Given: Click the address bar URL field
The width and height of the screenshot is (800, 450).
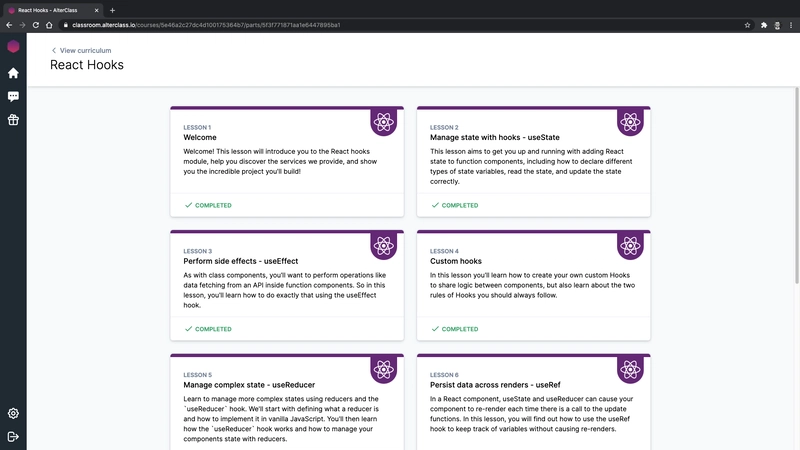Looking at the screenshot, I should click(400, 25).
